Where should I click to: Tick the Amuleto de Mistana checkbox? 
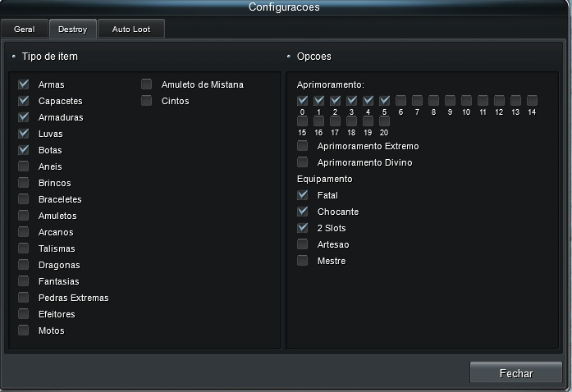click(x=147, y=84)
